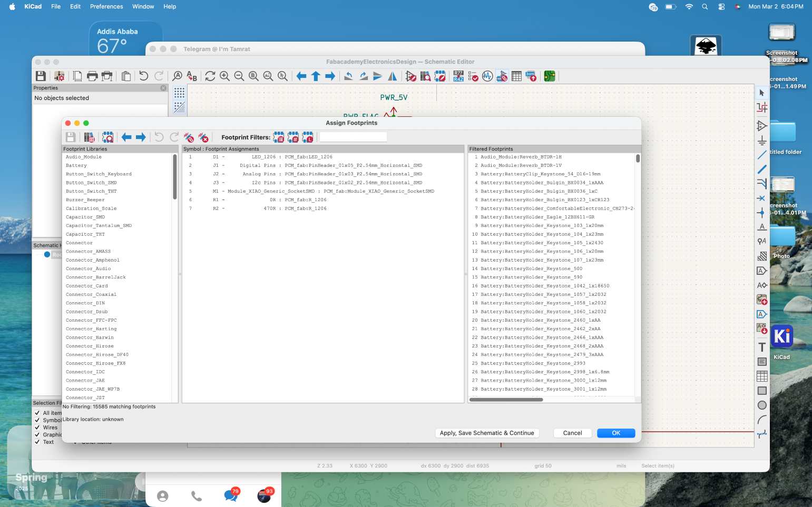Toggle grid display in schematic editor
Viewport: 812px width, 507px height.
click(x=179, y=93)
